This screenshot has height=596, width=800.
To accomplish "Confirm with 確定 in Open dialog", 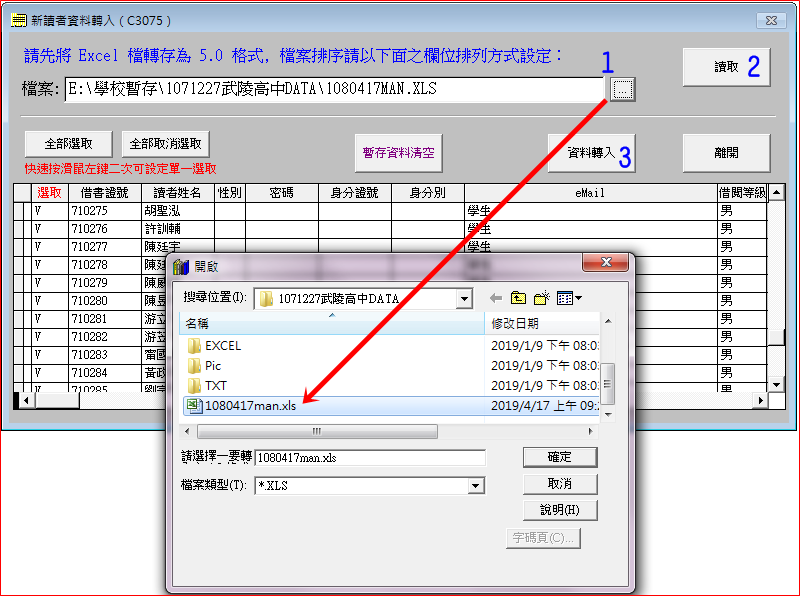I will click(x=560, y=457).
